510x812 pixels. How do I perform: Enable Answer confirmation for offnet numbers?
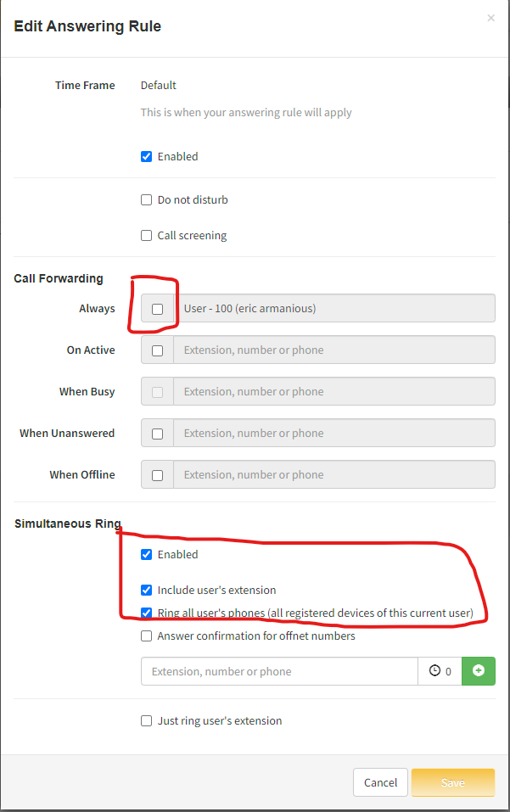point(147,636)
